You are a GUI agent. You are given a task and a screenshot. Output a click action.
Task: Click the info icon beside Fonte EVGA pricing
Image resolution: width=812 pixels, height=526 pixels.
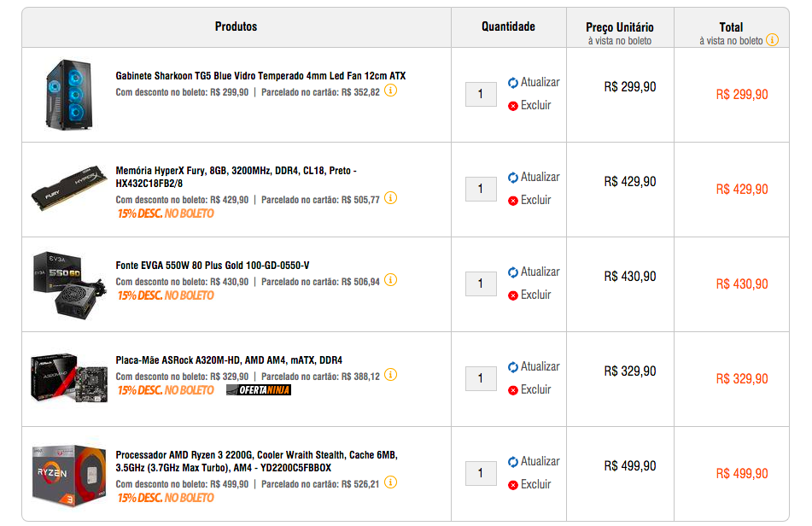pyautogui.click(x=390, y=280)
